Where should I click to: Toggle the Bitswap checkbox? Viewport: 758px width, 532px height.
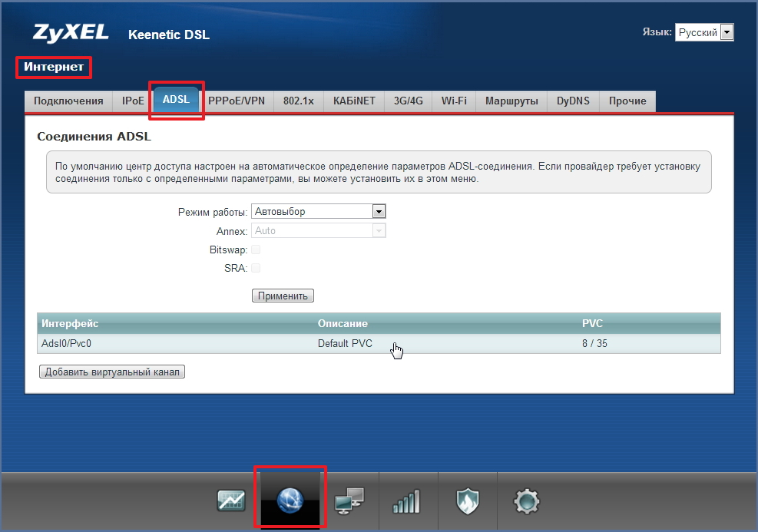point(256,249)
